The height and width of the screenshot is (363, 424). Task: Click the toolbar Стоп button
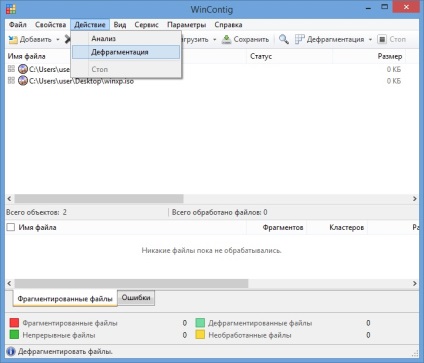click(392, 39)
